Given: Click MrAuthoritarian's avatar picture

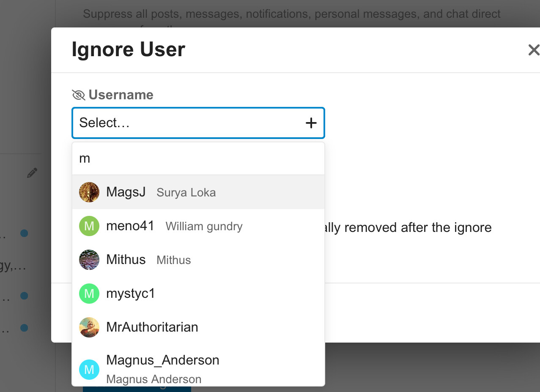Looking at the screenshot, I should (89, 327).
